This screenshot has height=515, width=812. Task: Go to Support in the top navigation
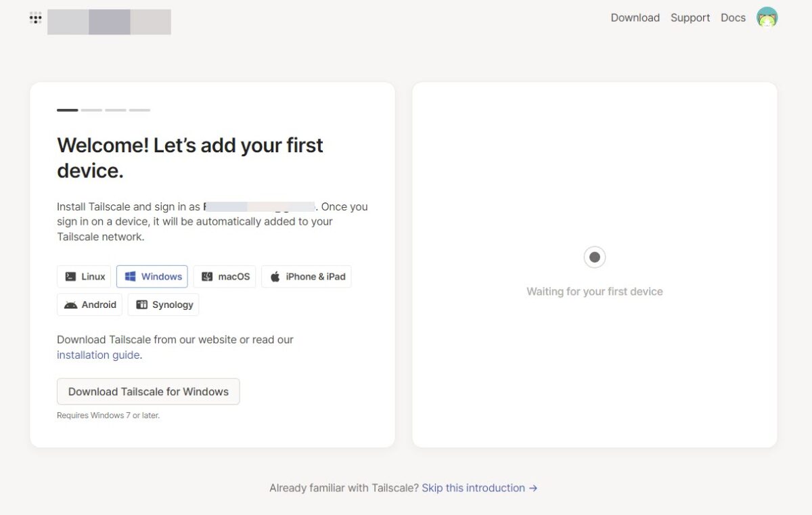(x=690, y=18)
